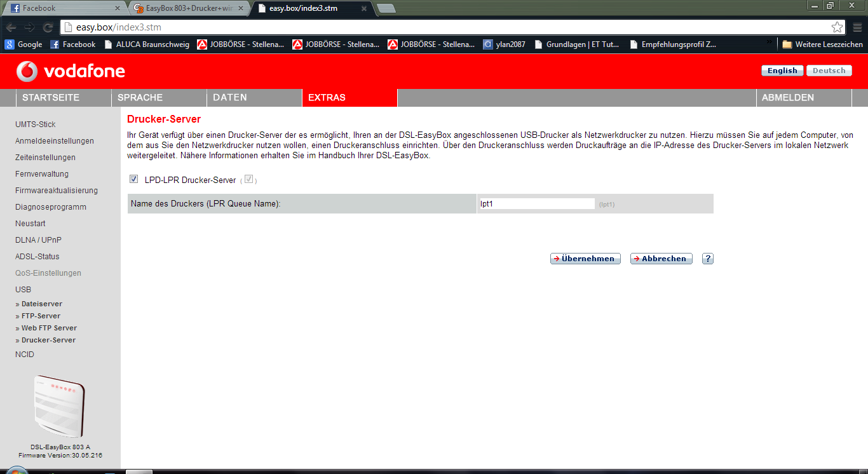Image resolution: width=868 pixels, height=474 pixels.
Task: Reload the page with refresh icon
Action: (x=48, y=27)
